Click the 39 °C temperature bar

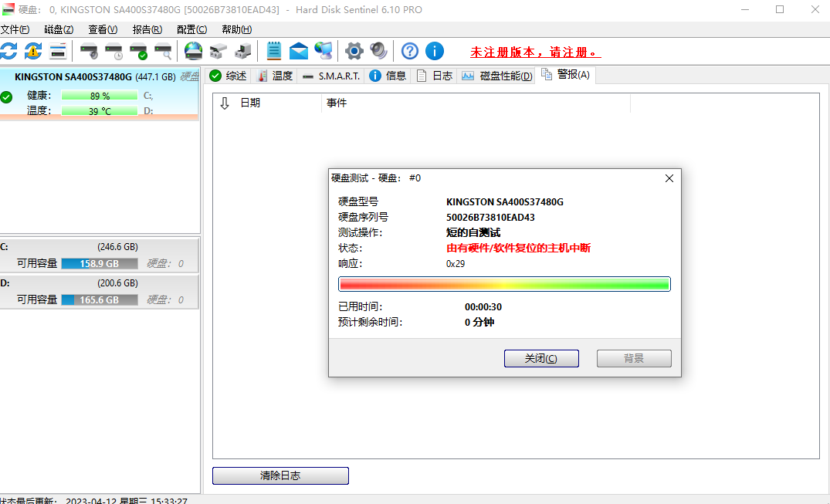pyautogui.click(x=100, y=111)
